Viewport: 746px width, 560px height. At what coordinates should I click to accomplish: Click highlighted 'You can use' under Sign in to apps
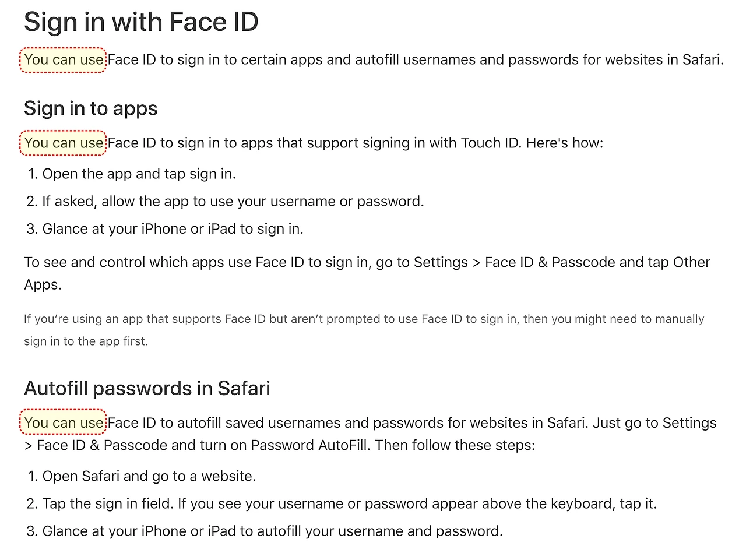64,143
